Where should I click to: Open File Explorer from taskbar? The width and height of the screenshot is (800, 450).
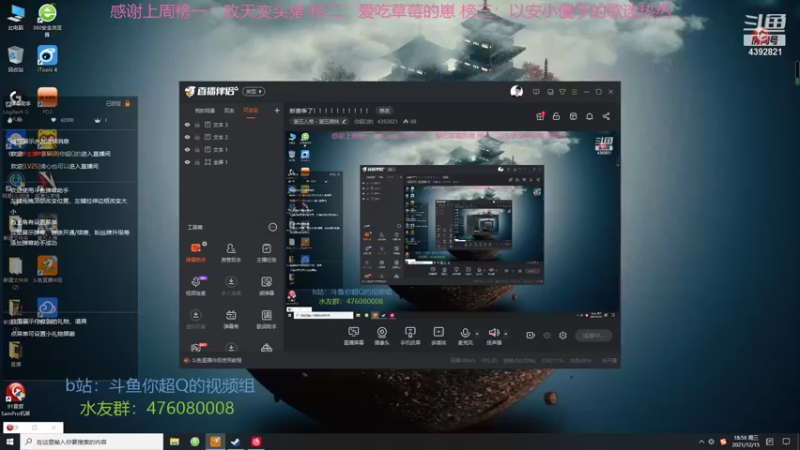pos(174,441)
